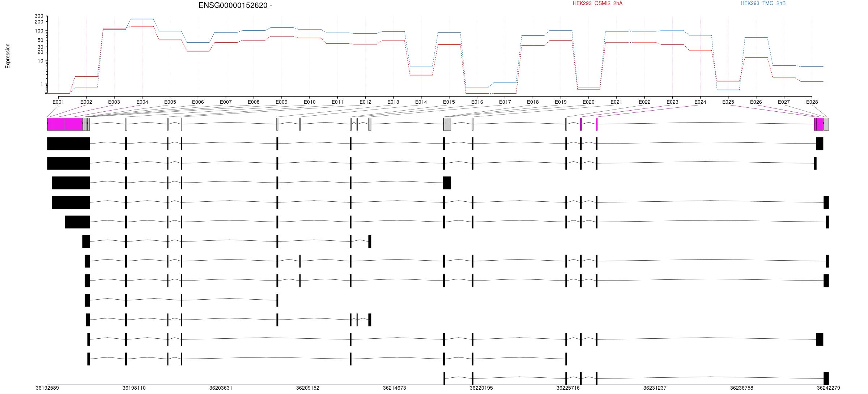Select the HEK293_TMG_2hB legend label
The image size is (868, 394).
[763, 3]
